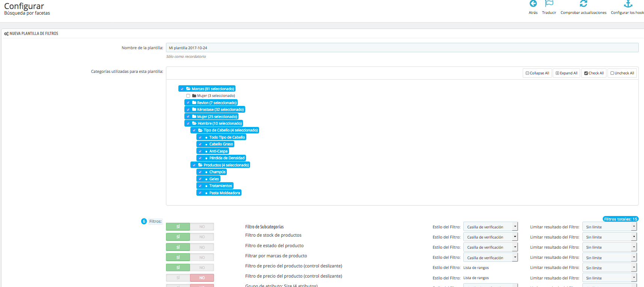644x287 pixels.
Task: Click SÍ on Filtro de Subcategorías toggle
Action: pos(178,227)
